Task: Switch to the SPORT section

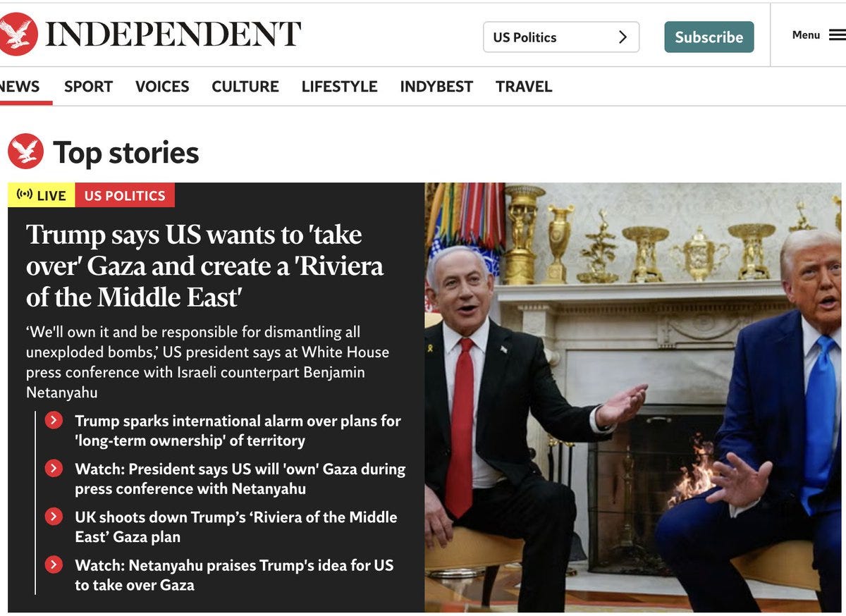Action: (x=88, y=87)
